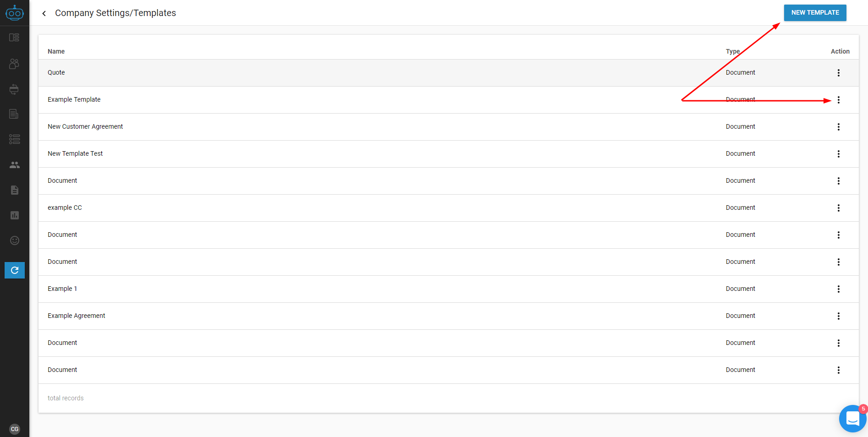This screenshot has height=437, width=868.
Task: Select the example CC template row
Action: (448, 208)
